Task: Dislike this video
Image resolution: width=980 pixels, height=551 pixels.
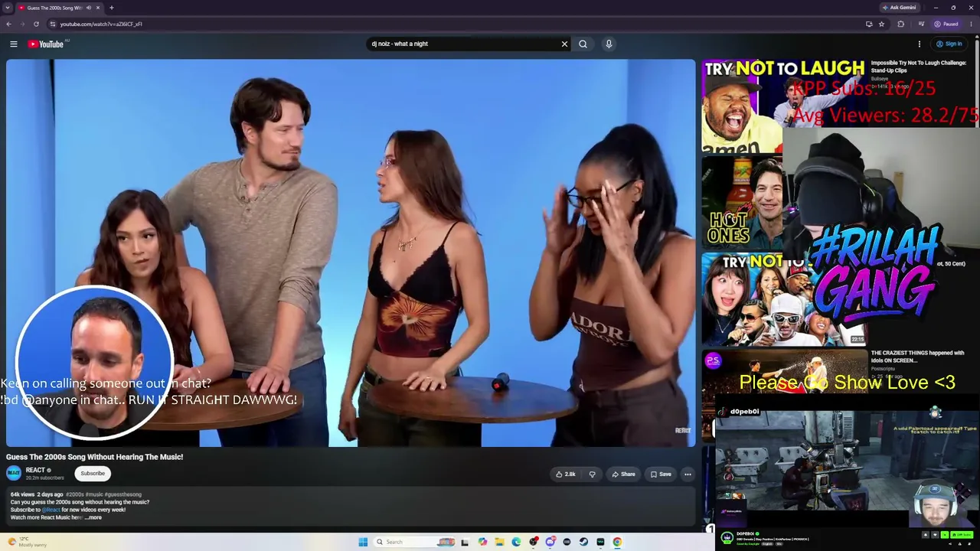Action: click(x=592, y=474)
